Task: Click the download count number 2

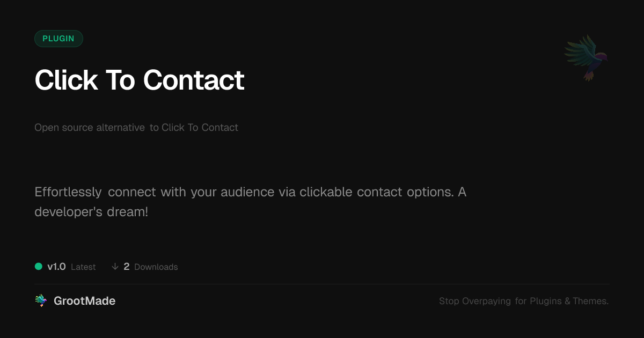Action: (127, 267)
